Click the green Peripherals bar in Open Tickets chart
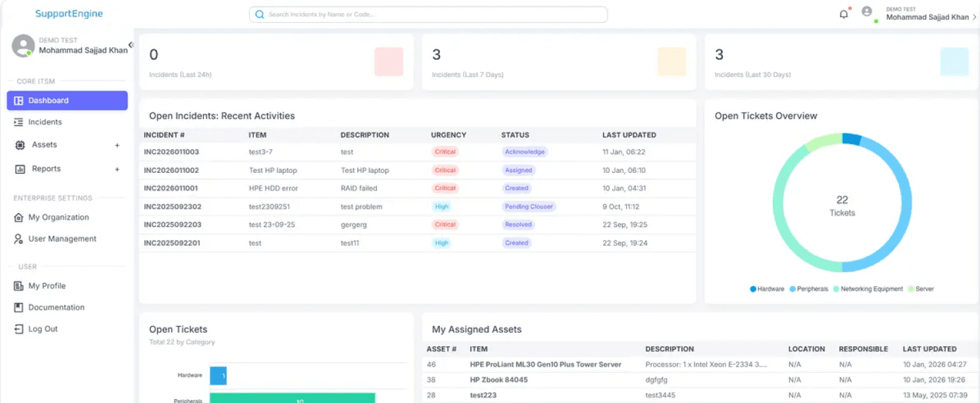980x403 pixels. click(x=292, y=399)
